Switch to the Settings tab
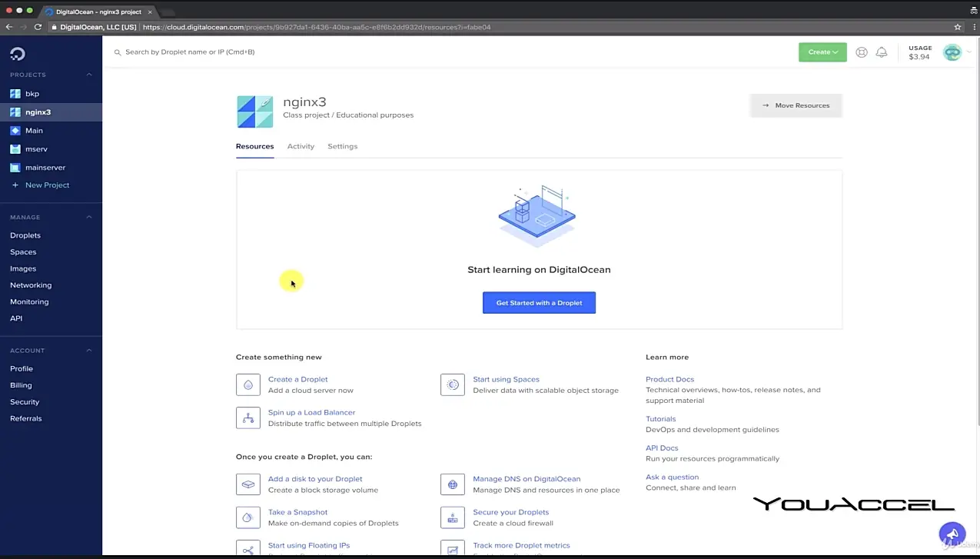This screenshot has height=559, width=980. 342,146
